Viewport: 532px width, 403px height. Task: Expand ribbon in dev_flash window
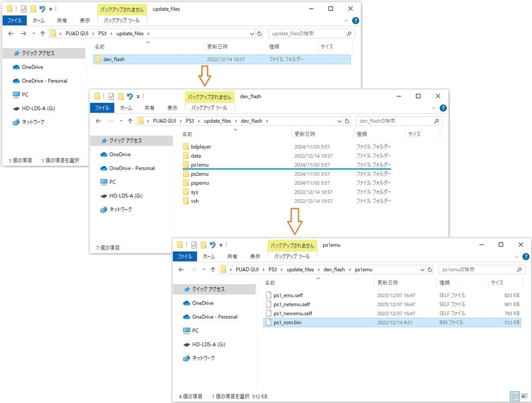point(434,108)
